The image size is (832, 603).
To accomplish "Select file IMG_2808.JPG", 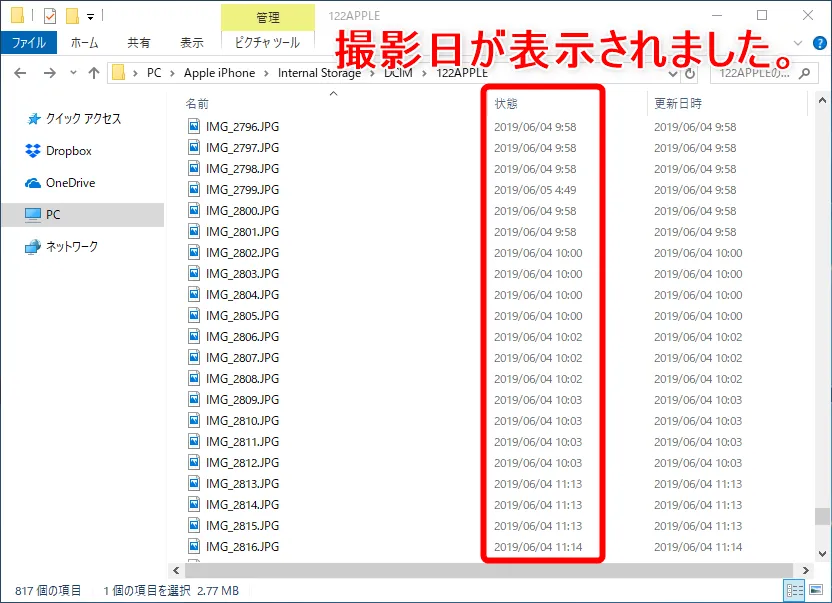I will (242, 378).
